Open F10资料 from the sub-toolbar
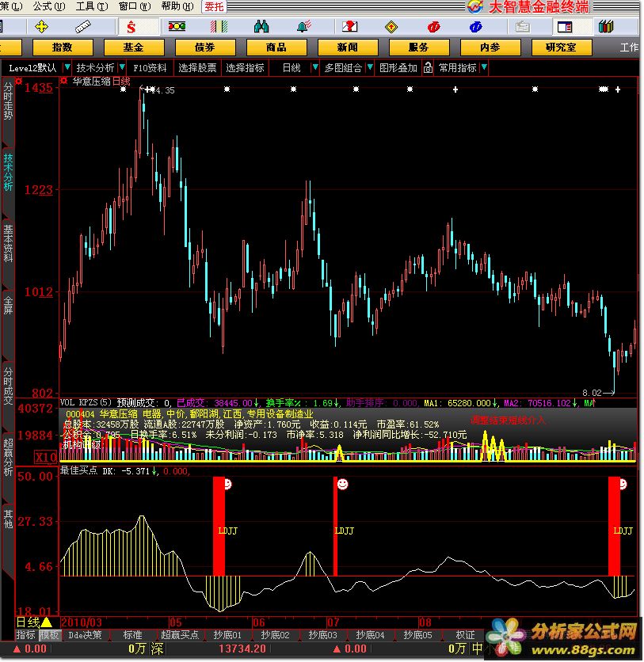Image resolution: width=644 pixels, height=662 pixels. click(x=150, y=67)
